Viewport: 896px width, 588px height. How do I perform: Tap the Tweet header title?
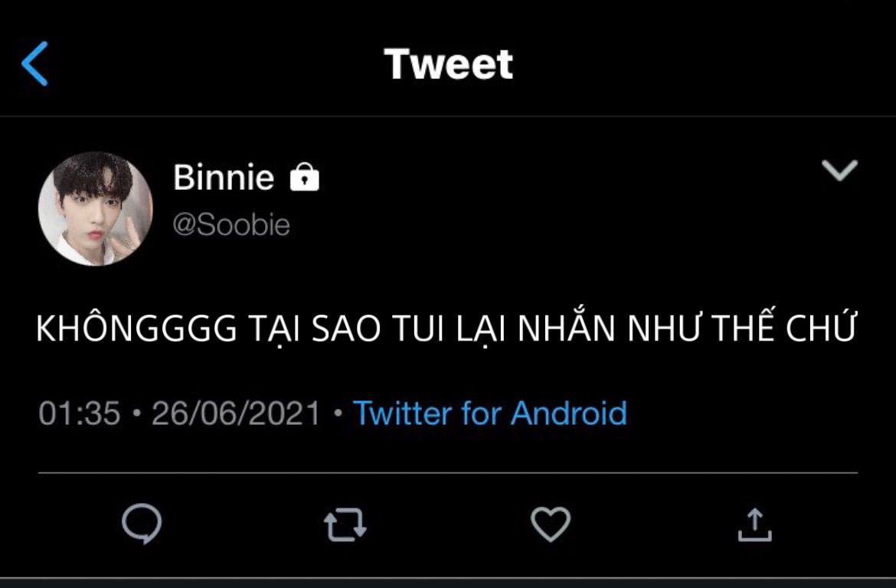pyautogui.click(x=449, y=64)
